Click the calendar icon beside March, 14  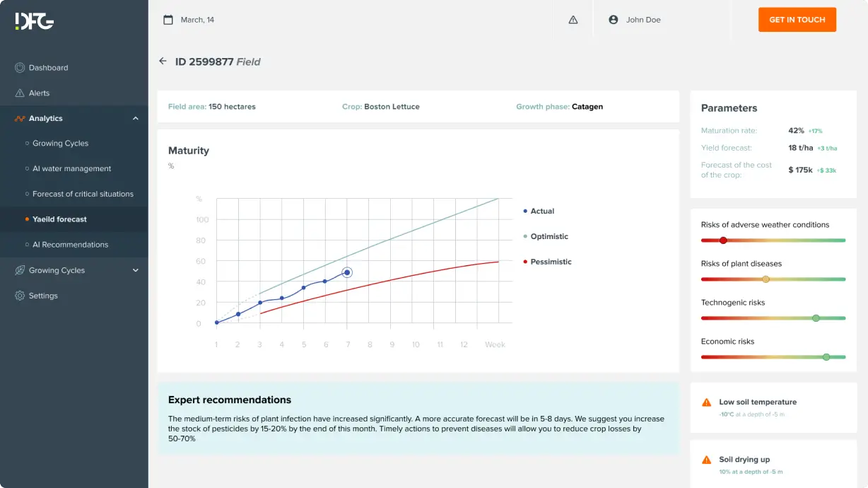[x=168, y=20]
